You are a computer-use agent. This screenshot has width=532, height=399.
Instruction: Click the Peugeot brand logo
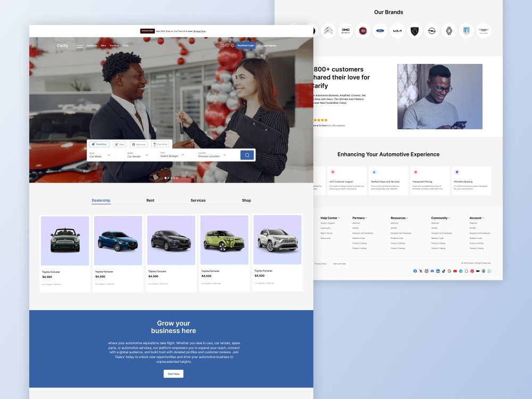click(x=414, y=31)
